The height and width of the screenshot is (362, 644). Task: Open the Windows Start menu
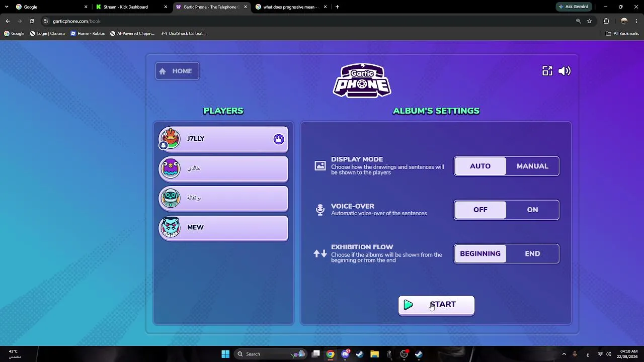point(225,354)
